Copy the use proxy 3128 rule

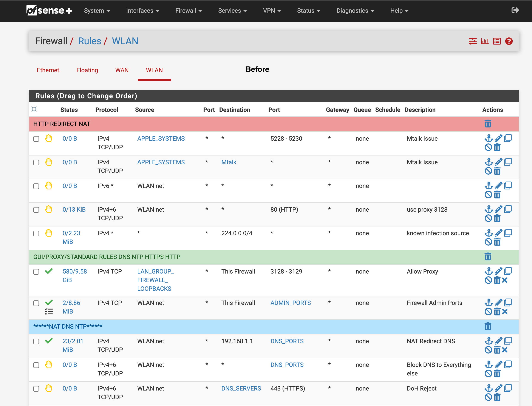508,209
